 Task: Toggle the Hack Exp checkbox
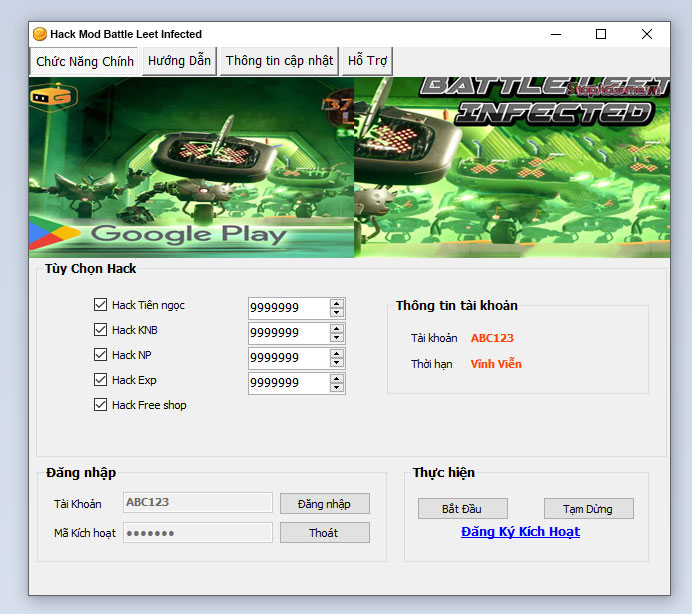[x=100, y=380]
